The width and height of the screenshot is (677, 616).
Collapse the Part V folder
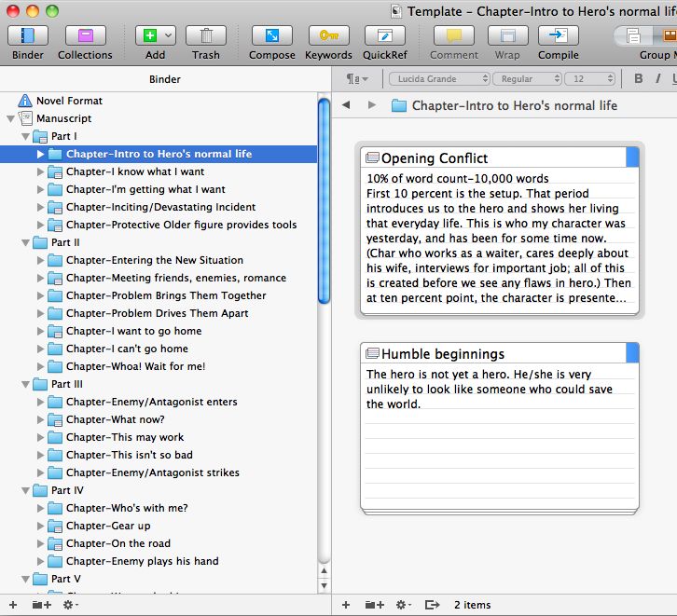coord(25,579)
